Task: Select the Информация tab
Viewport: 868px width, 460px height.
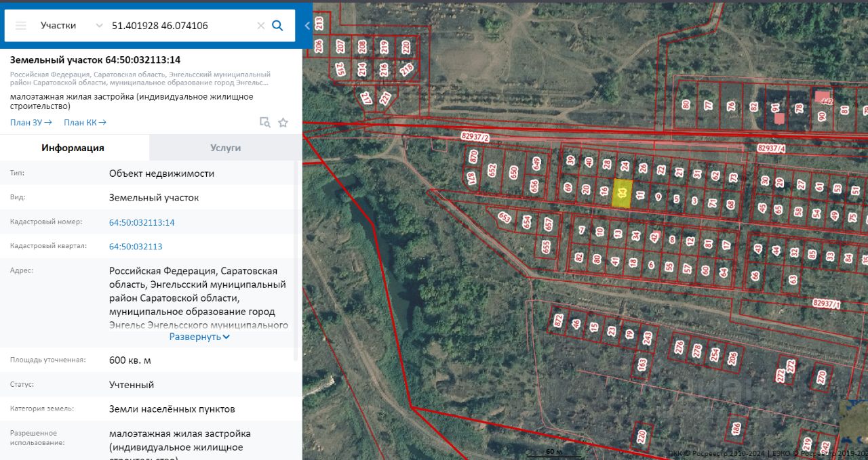Action: [x=73, y=148]
